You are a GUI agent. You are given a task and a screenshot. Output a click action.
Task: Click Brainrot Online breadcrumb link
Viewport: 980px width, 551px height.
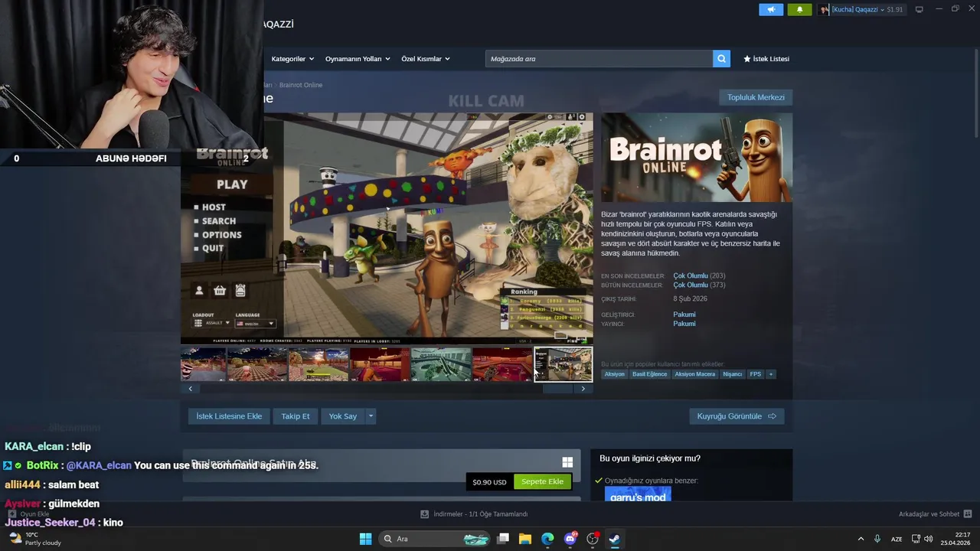click(x=301, y=85)
